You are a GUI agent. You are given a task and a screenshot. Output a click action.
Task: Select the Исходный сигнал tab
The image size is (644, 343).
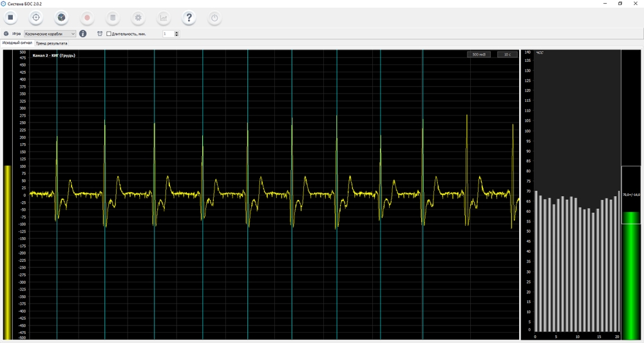17,43
